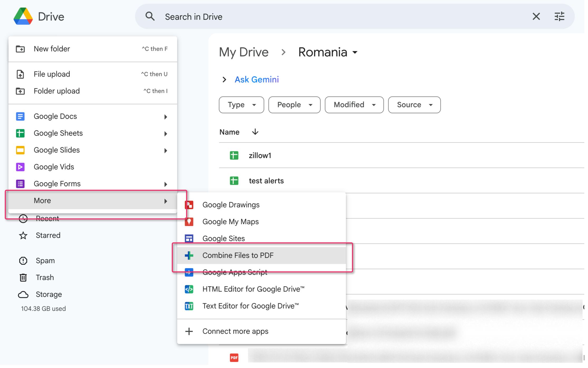Open the Modified filter dropdown
Viewport: 588px width, 368px height.
(x=354, y=105)
